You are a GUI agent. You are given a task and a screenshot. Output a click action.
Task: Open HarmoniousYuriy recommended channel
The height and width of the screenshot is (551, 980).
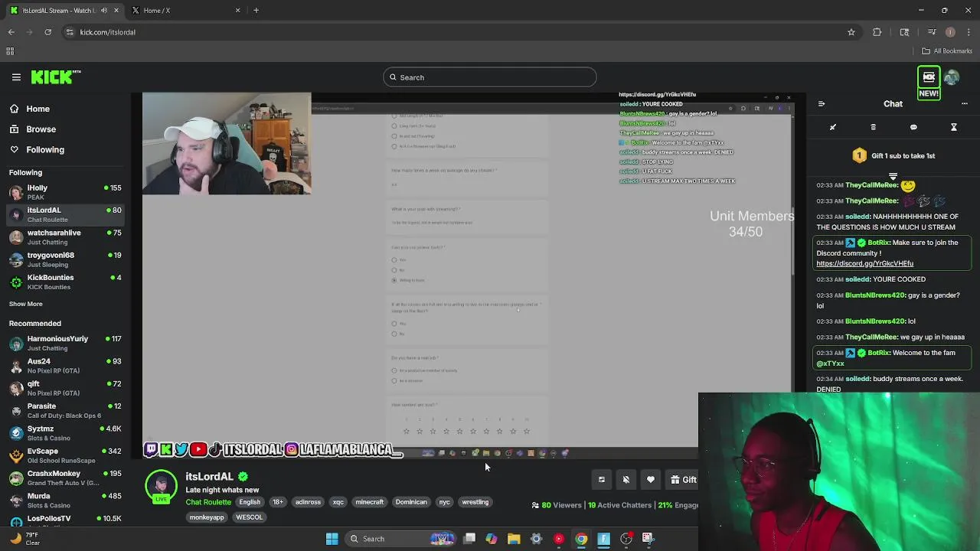coord(65,343)
